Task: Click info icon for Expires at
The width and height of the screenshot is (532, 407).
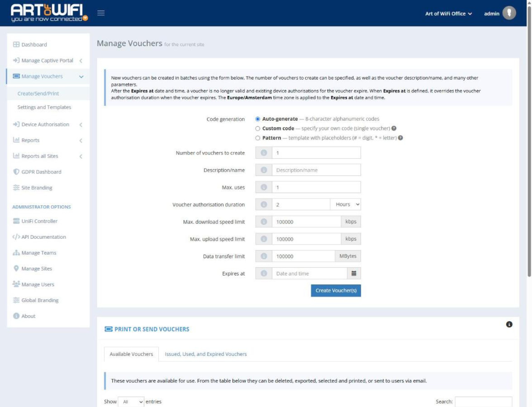Action: (264, 273)
